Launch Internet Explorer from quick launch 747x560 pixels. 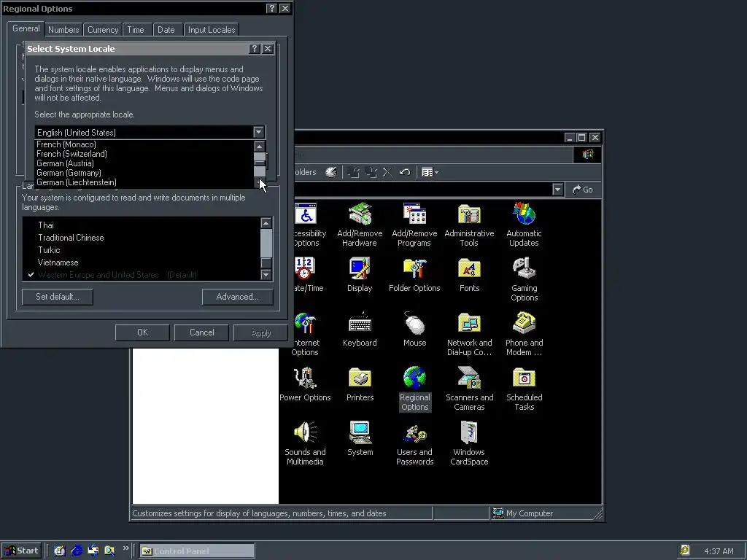point(76,551)
